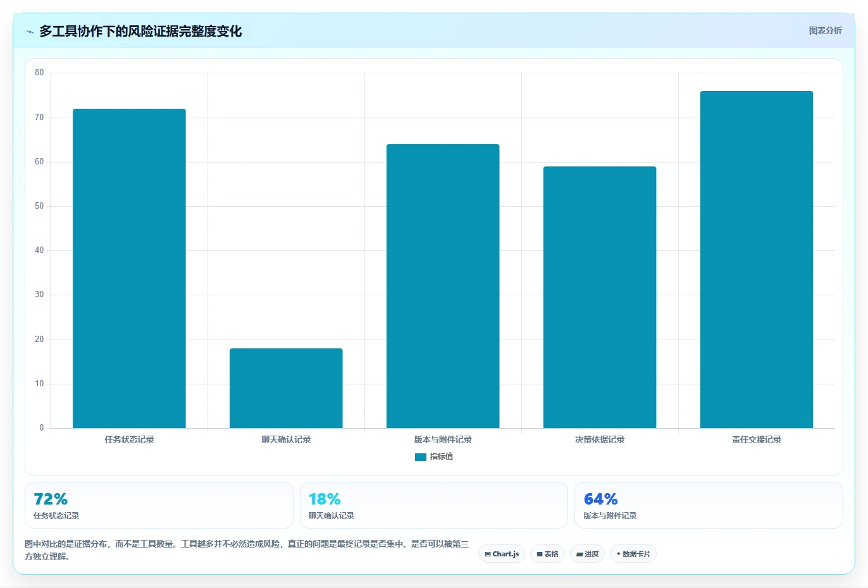
Task: Click the icon inside the Chart.js chip
Action: point(488,554)
